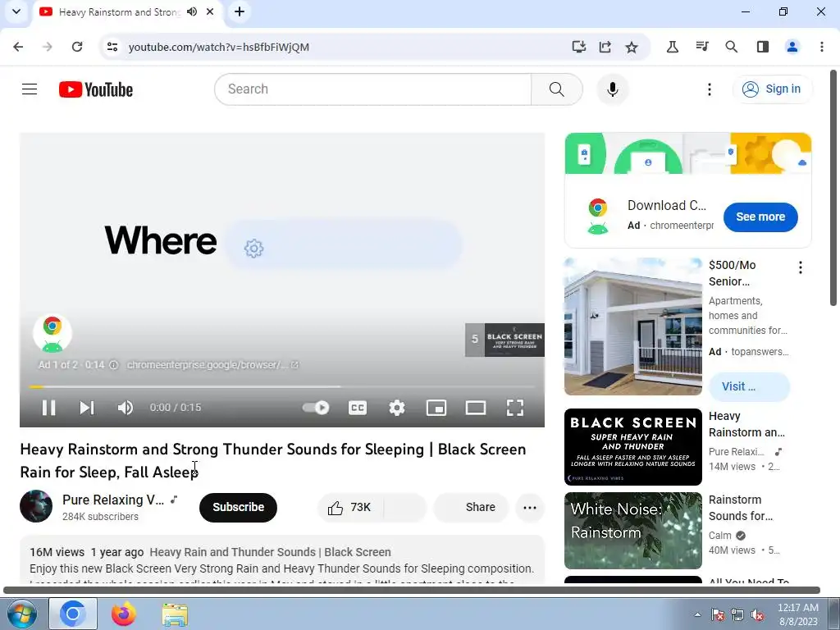Screen dimensions: 840x630
Task: Click the vertical page scrollbar
Action: (833, 188)
